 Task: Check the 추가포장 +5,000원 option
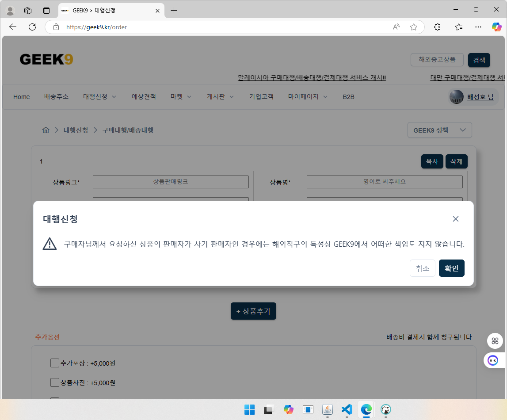click(x=55, y=363)
